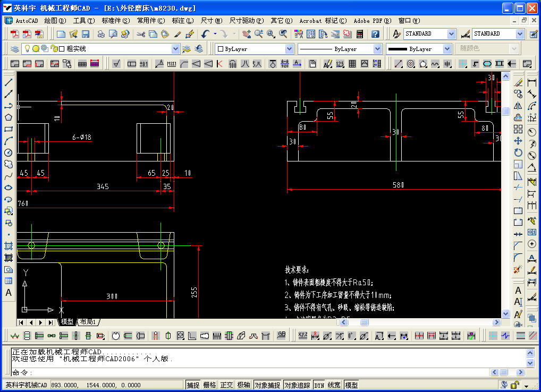This screenshot has height=392, width=541.
Task: Open the 标准件(S) menu
Action: [x=115, y=21]
